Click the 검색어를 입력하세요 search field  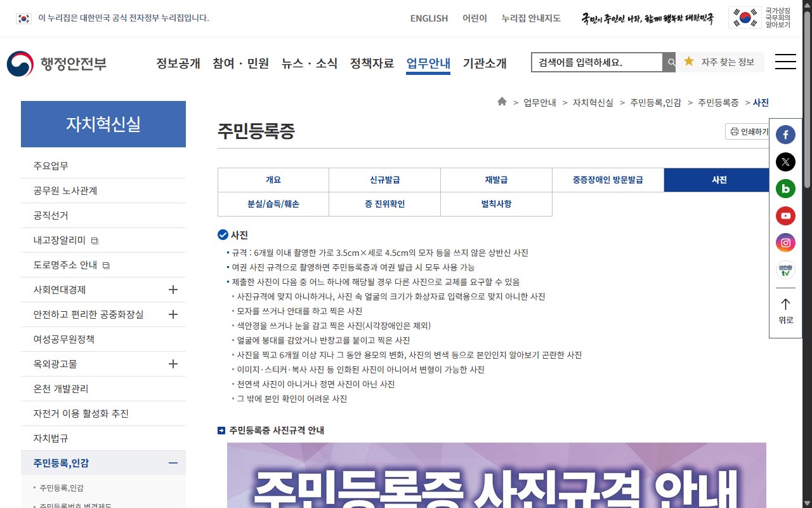click(x=597, y=62)
